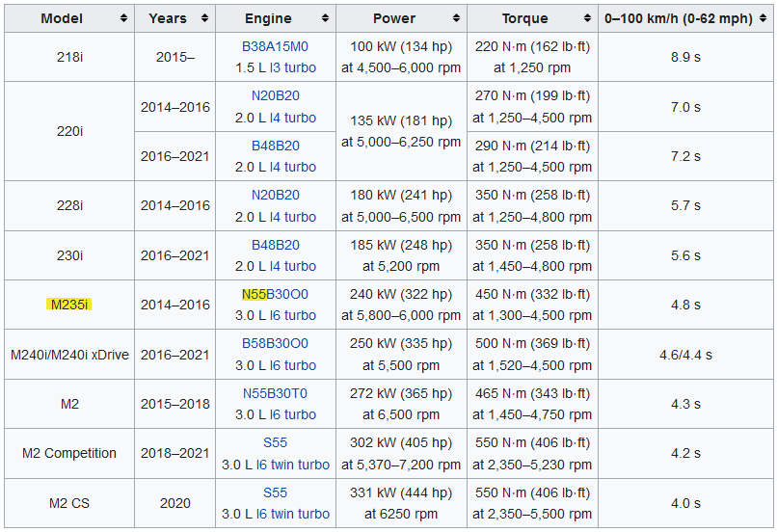Select the 4.8 s acceleration cell
The width and height of the screenshot is (777, 532).
[685, 305]
